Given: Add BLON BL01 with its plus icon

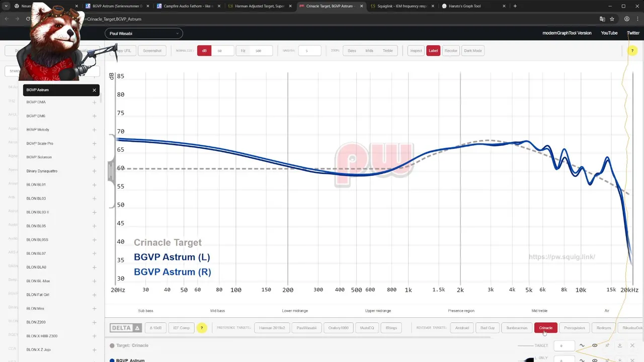Looking at the screenshot, I should 94,185.
